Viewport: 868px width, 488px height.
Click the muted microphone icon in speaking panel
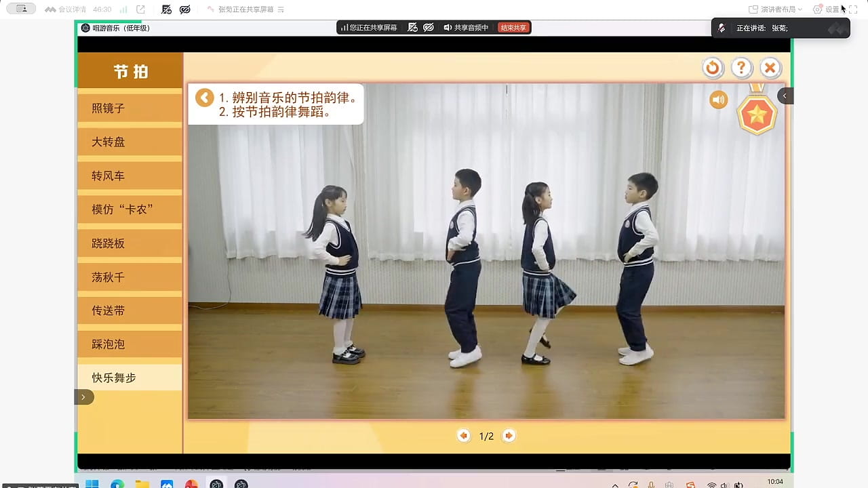pyautogui.click(x=722, y=28)
